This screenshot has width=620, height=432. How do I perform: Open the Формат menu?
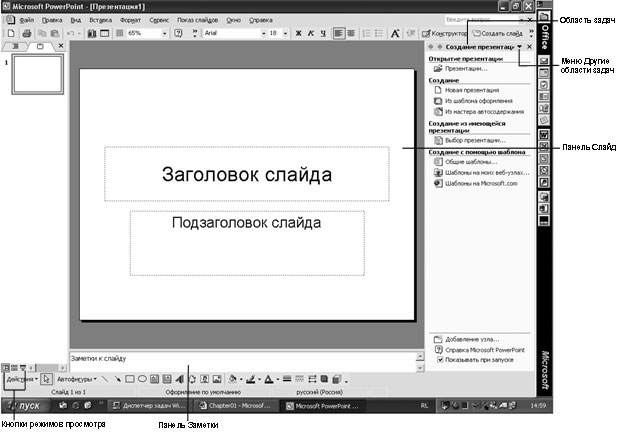point(130,19)
